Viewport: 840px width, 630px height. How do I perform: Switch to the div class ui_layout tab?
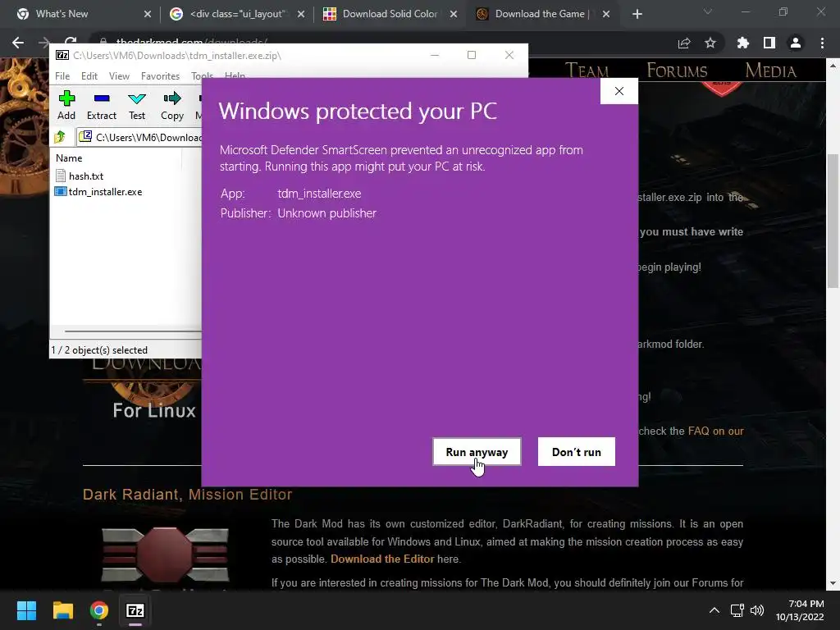click(x=235, y=14)
